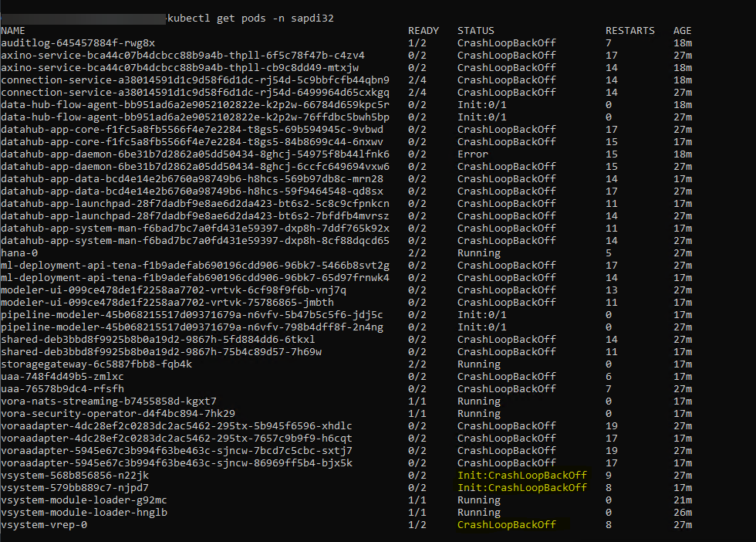Click datahub-app-launchpad pod ending in 7bfdfb4mvrsz
This screenshot has width=756, height=542.
click(195, 215)
